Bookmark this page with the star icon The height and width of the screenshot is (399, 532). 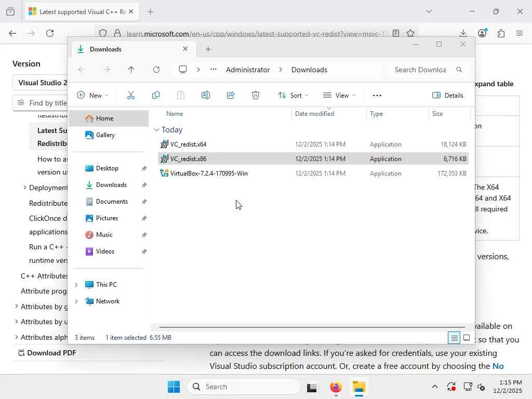pyautogui.click(x=410, y=33)
